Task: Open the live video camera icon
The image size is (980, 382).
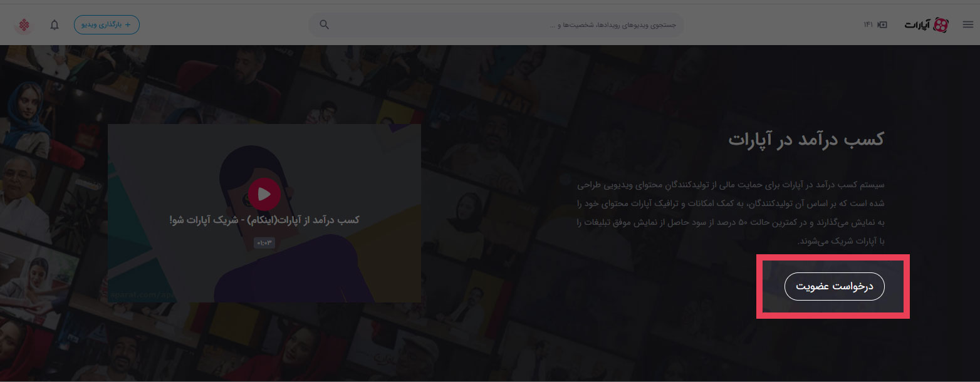Action: point(883,25)
